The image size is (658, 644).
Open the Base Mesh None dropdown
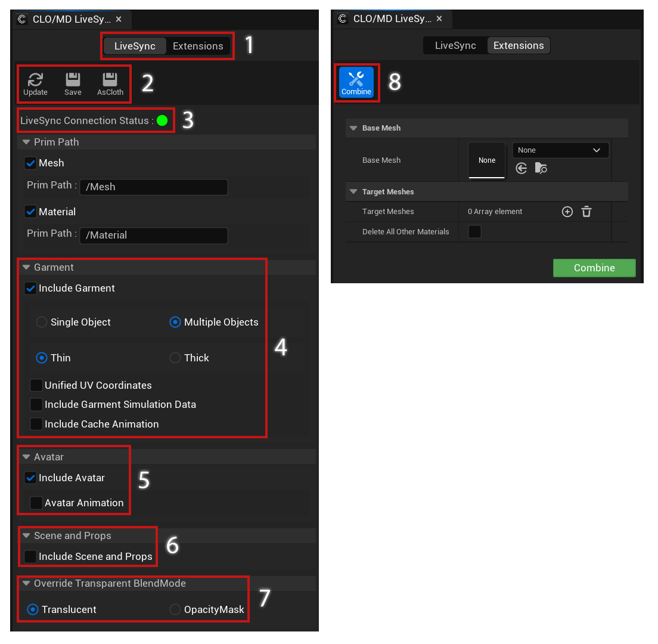tap(560, 150)
